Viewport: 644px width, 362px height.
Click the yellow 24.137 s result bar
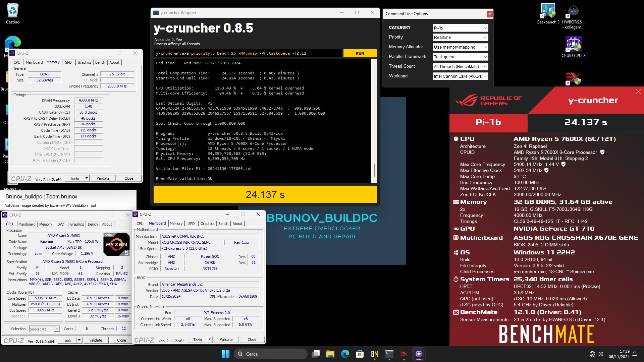point(265,194)
